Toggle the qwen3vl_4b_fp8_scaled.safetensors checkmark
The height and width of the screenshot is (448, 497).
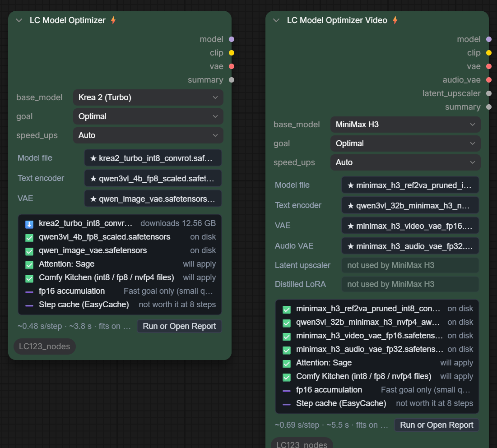tap(29, 238)
